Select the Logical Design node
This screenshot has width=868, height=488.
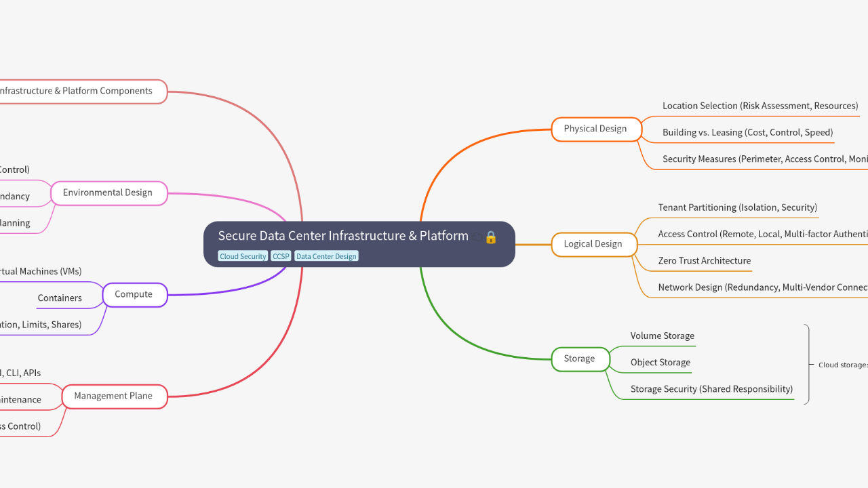coord(593,244)
